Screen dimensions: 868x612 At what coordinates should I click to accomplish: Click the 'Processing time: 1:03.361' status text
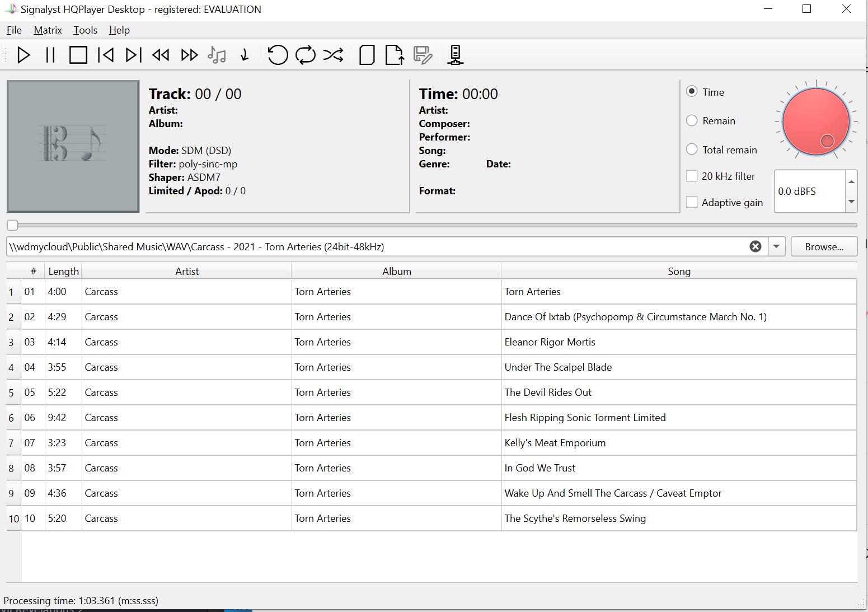(x=81, y=600)
